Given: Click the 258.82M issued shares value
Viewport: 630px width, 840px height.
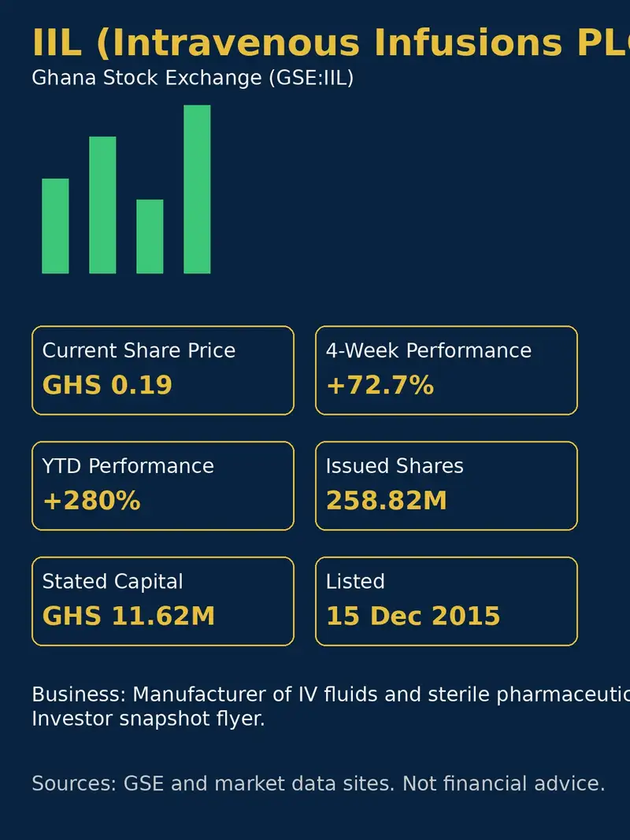Looking at the screenshot, I should (386, 501).
